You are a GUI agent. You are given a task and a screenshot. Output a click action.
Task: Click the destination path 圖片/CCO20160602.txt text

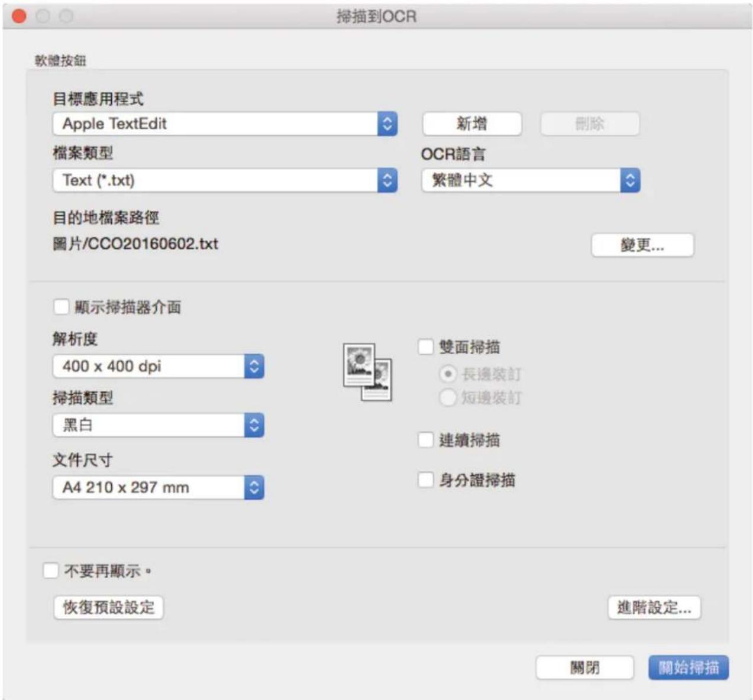[x=135, y=244]
